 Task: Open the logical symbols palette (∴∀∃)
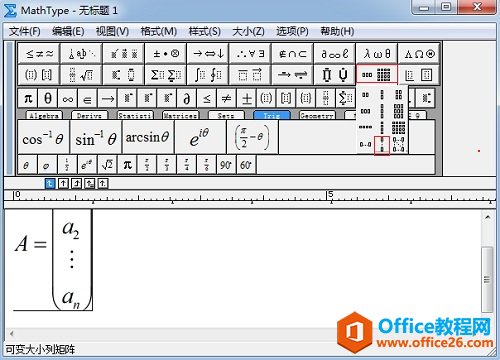pos(250,53)
